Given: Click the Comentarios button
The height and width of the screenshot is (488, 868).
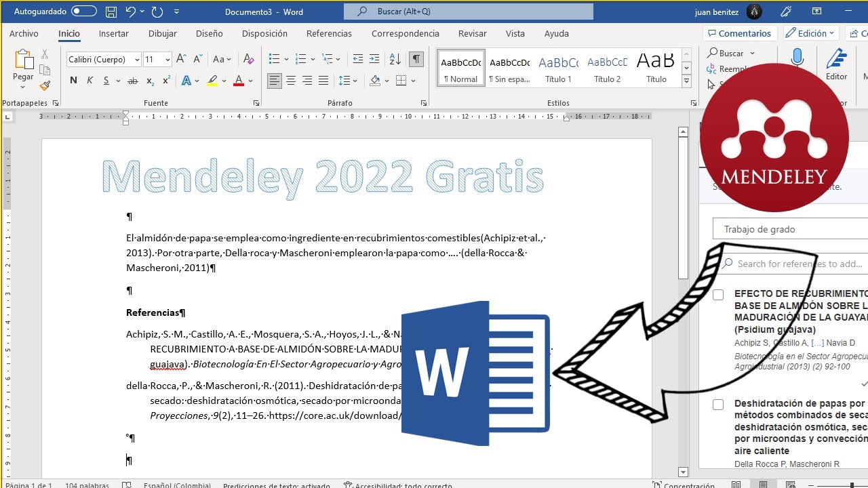Looking at the screenshot, I should point(739,33).
